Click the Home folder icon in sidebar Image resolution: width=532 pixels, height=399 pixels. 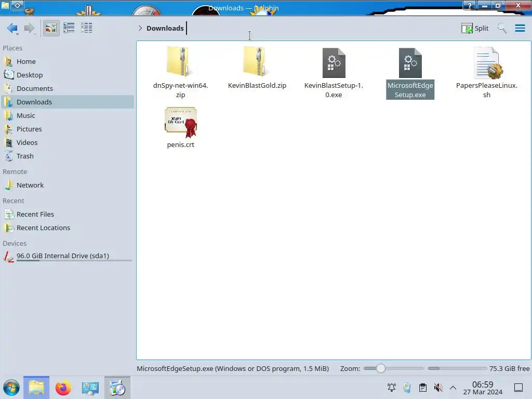click(x=8, y=61)
